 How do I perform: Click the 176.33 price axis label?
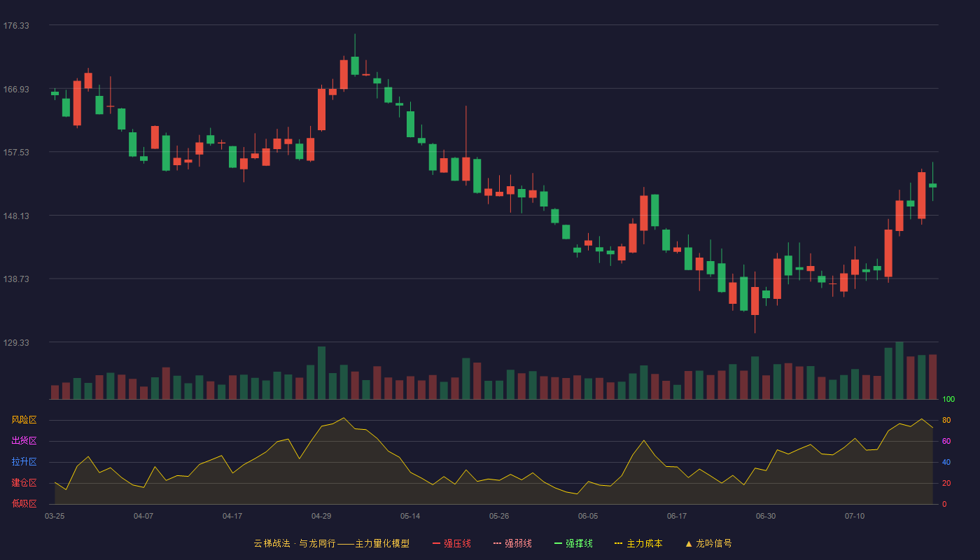point(16,26)
